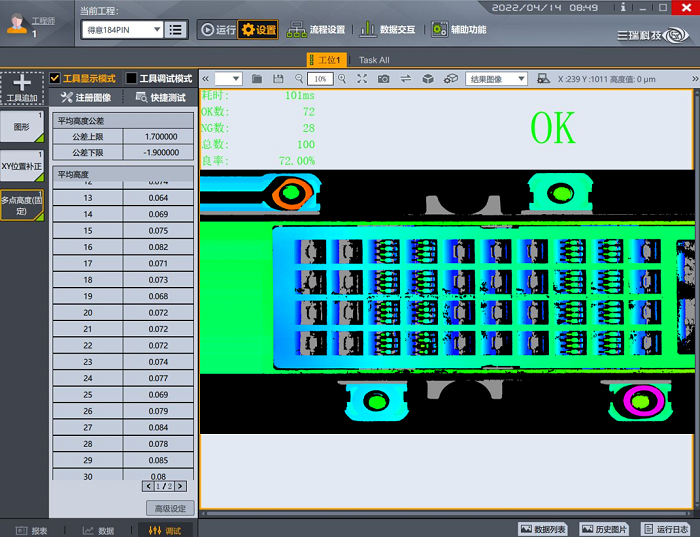Enable the 工具调试模式 checkbox
Screen dimensions: 700x537
point(132,78)
